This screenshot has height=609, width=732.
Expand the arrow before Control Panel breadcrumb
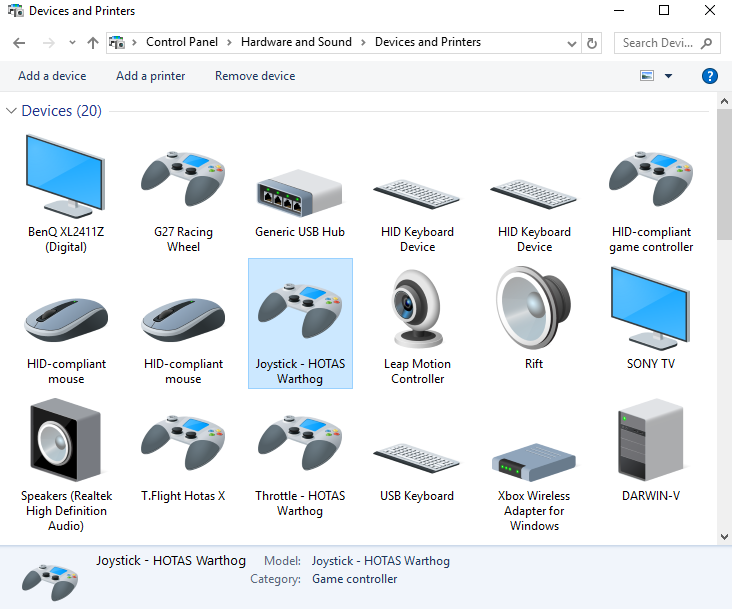[134, 42]
